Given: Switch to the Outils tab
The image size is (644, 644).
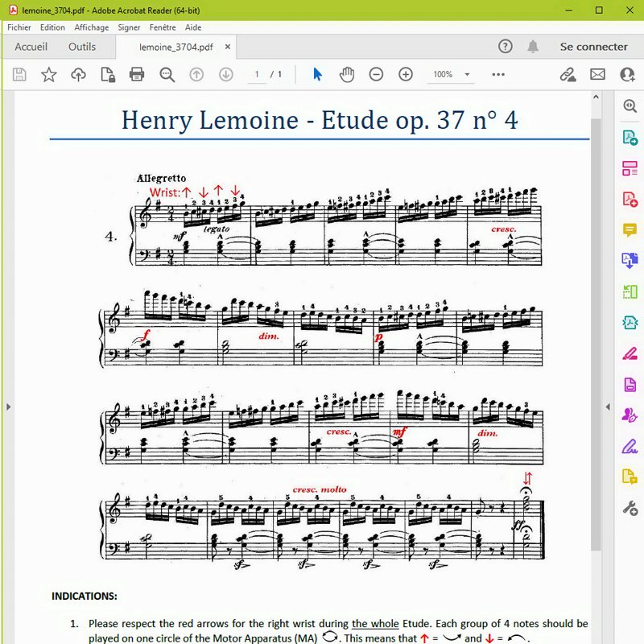Looking at the screenshot, I should point(82,47).
